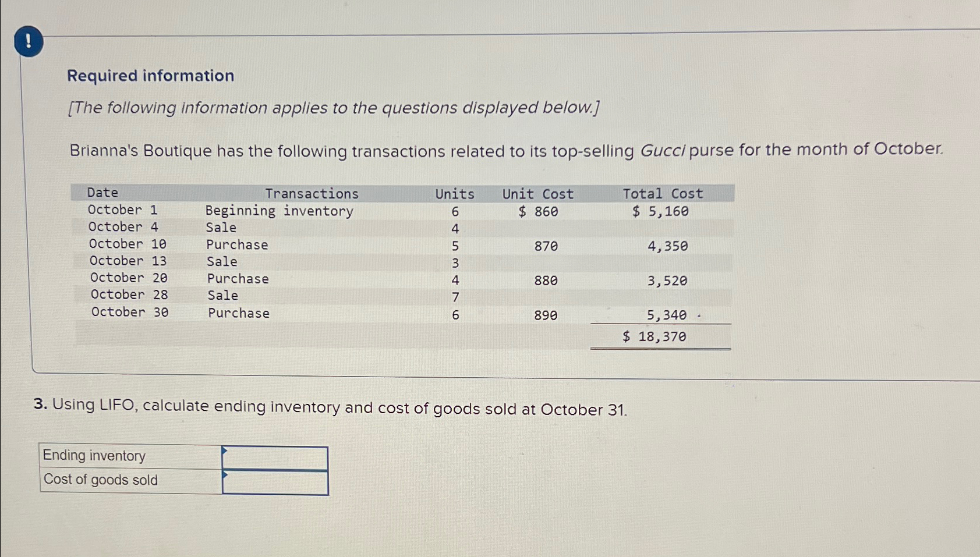The width and height of the screenshot is (980, 557).
Task: Select the October 4 Sale row
Action: [x=233, y=228]
